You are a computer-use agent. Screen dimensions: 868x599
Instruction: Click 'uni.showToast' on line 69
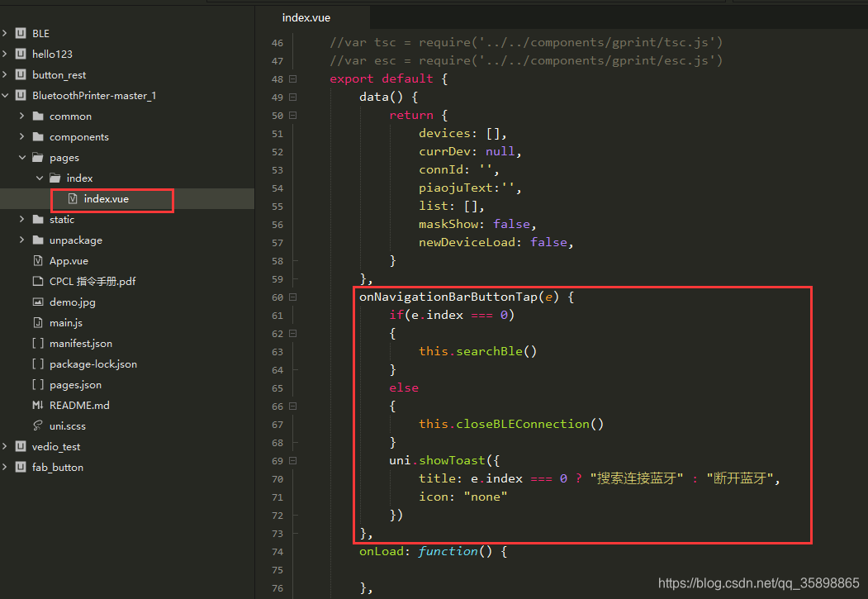point(437,460)
